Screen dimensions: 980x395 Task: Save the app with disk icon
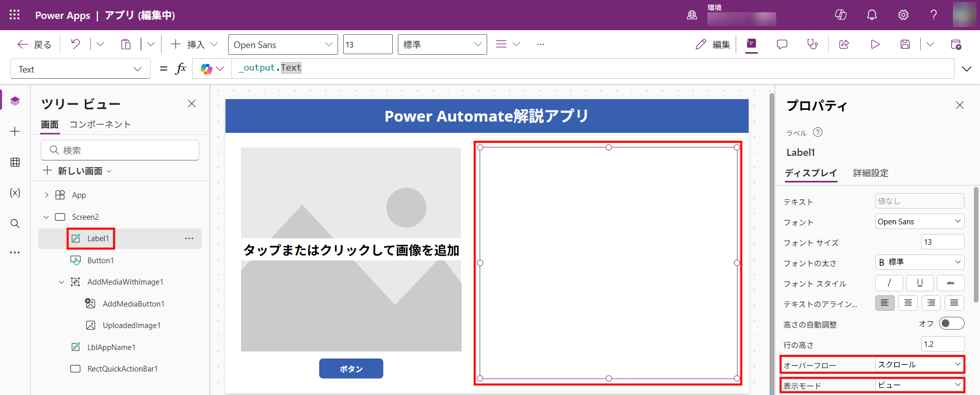point(905,44)
